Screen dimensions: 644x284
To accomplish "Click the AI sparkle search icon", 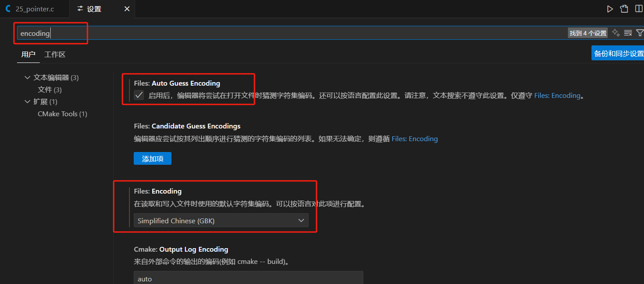I will (616, 32).
